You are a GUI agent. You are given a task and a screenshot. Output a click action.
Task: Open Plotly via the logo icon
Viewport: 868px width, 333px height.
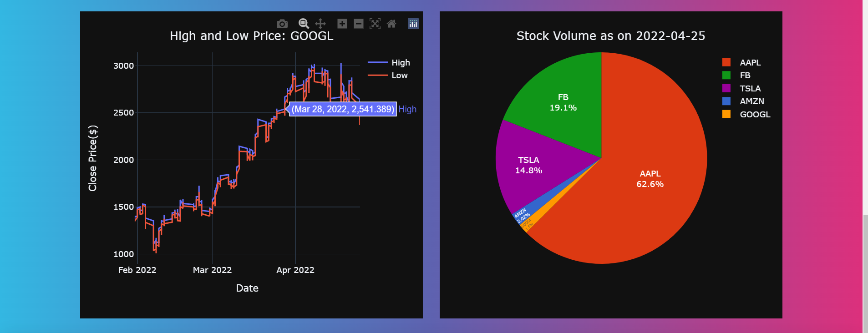(x=413, y=24)
